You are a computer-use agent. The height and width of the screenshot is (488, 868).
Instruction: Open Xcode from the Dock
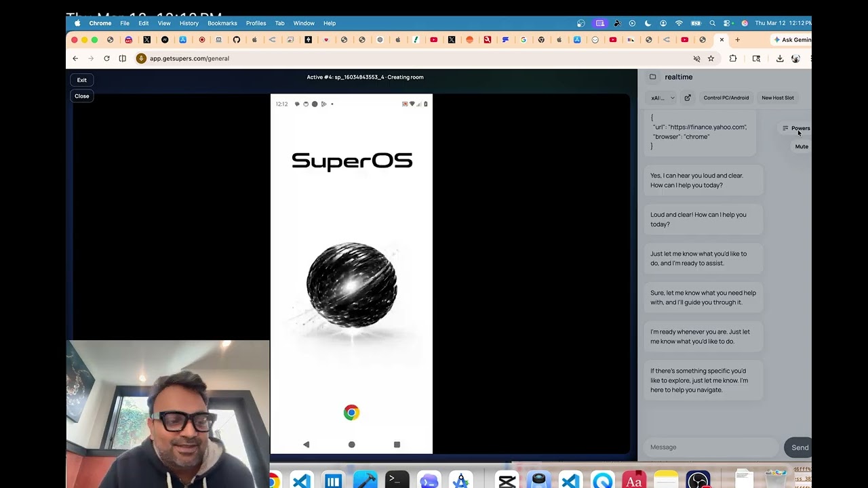pyautogui.click(x=366, y=481)
